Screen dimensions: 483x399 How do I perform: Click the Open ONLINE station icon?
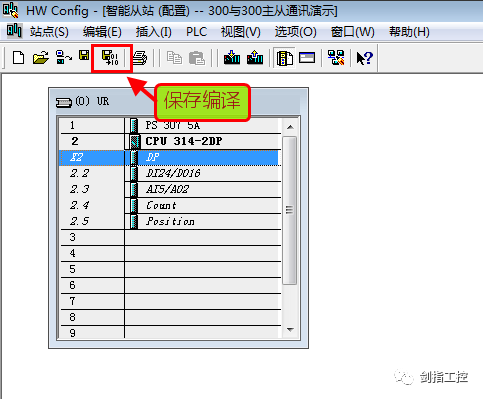click(x=63, y=58)
